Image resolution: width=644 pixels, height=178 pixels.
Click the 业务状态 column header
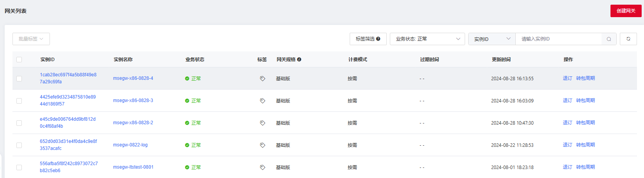pyautogui.click(x=195, y=60)
